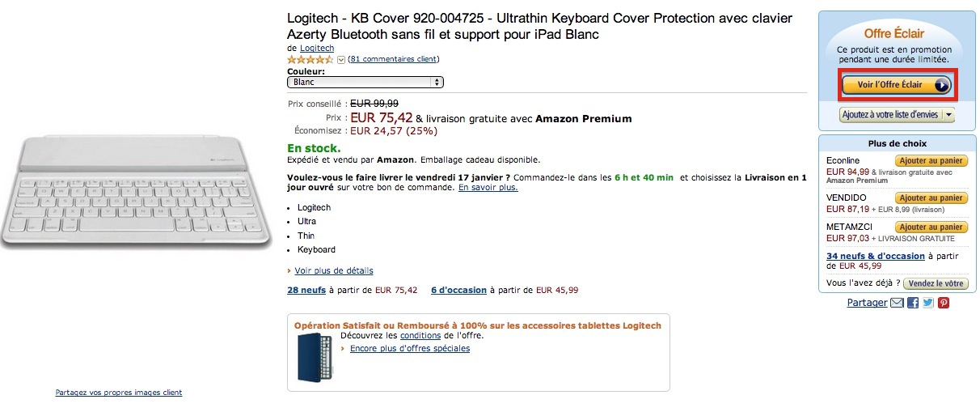Share on Facebook icon

tap(913, 303)
